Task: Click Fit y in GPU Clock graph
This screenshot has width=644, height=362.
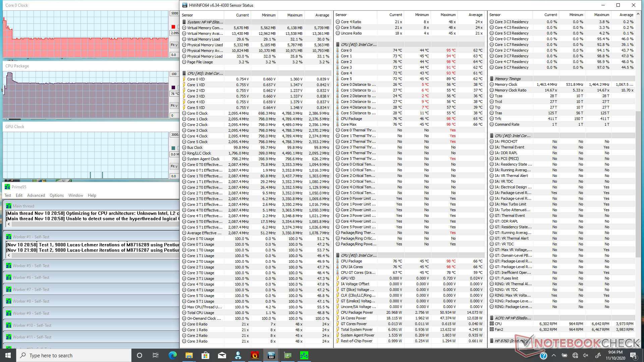Action: (174, 166)
